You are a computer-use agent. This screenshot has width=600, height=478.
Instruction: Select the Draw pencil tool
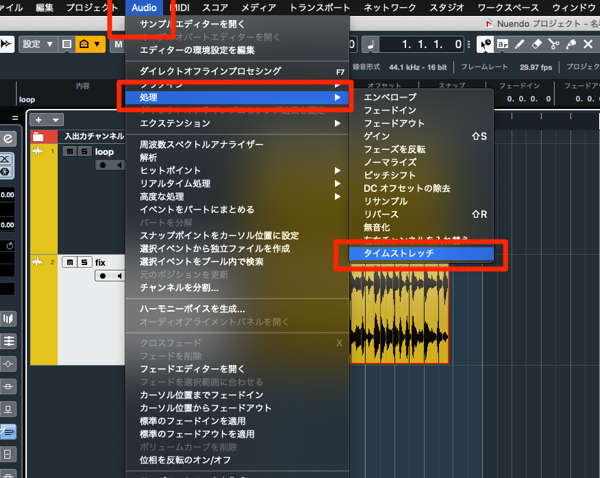pyautogui.click(x=519, y=44)
